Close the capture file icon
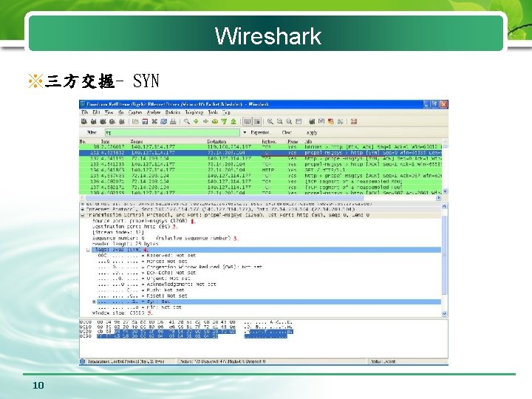The width and height of the screenshot is (532, 399). tap(154, 121)
